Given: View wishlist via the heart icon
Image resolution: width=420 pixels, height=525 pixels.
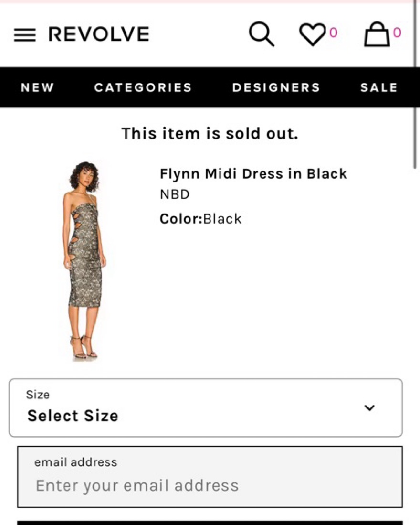Looking at the screenshot, I should pyautogui.click(x=312, y=35).
